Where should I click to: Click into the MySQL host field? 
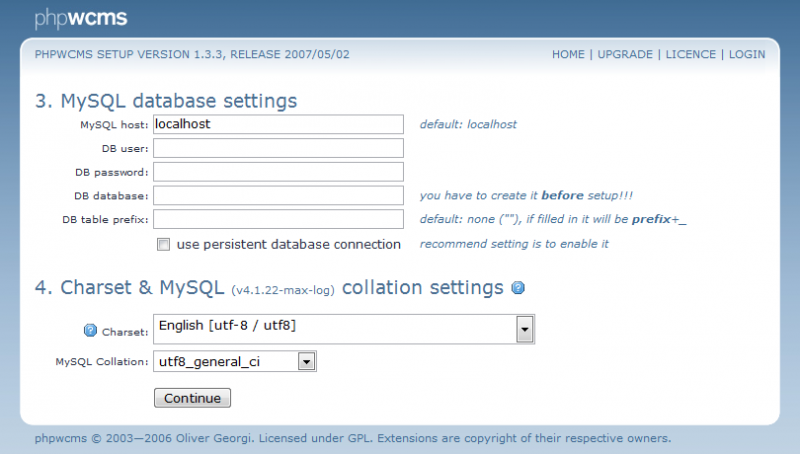click(278, 124)
